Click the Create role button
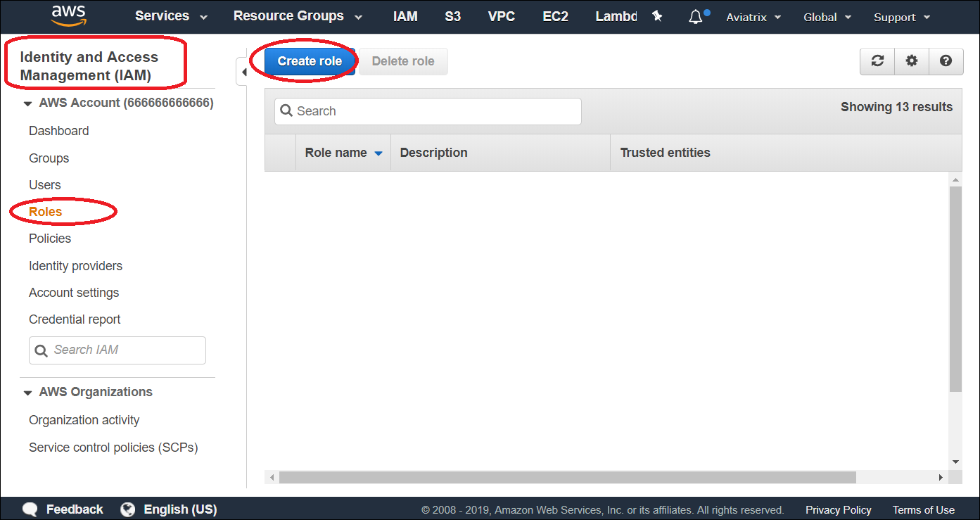980x520 pixels. (x=309, y=61)
